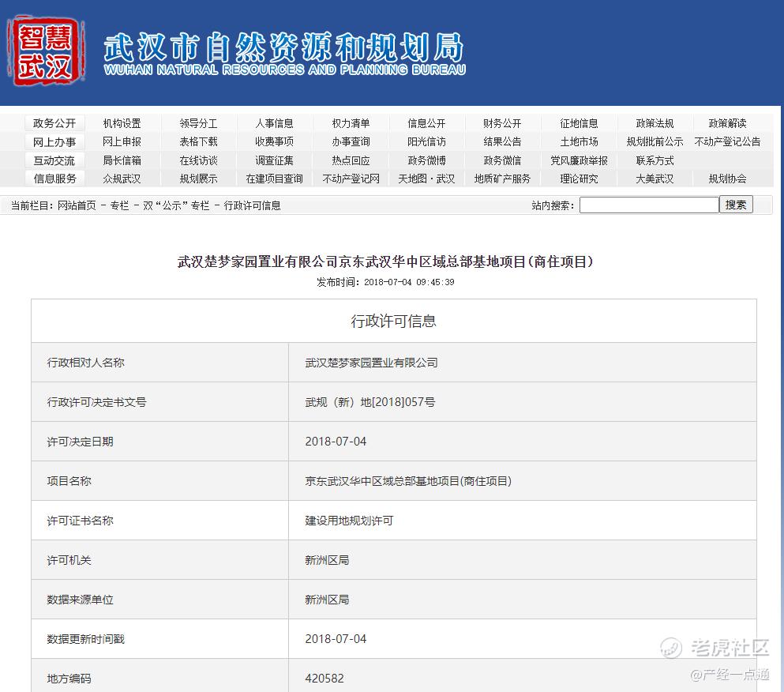Open 政务微博 link
Viewport: 784px width, 692px height.
426,160
